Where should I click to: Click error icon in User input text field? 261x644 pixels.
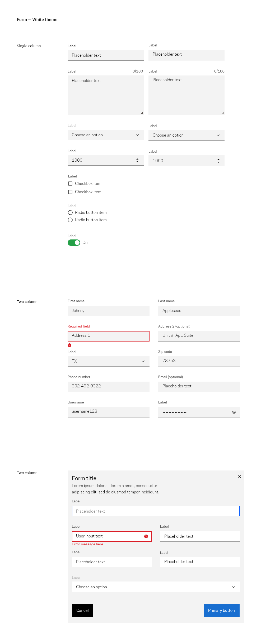[x=146, y=536]
